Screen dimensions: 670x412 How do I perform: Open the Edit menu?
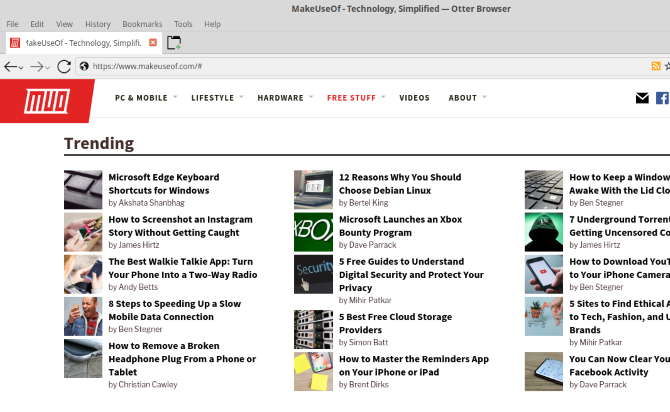tap(37, 24)
